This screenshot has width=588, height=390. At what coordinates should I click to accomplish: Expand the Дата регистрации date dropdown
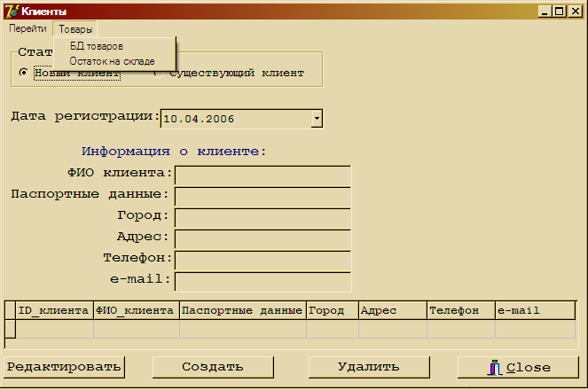coord(317,119)
